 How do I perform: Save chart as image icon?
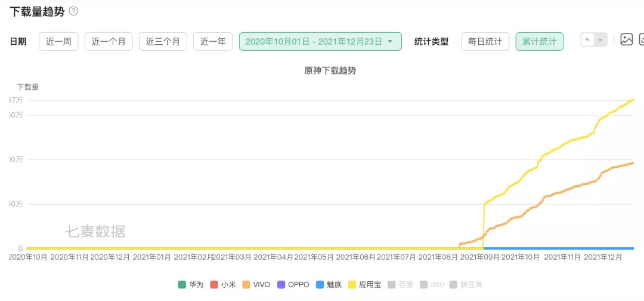(x=626, y=40)
